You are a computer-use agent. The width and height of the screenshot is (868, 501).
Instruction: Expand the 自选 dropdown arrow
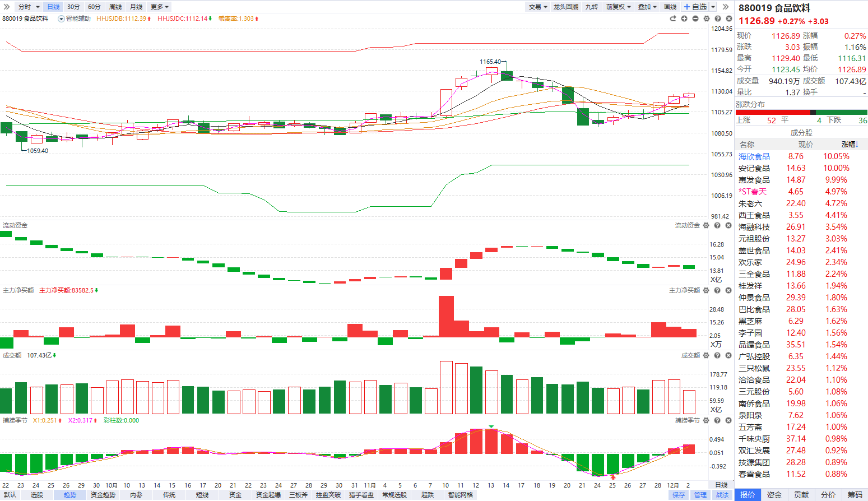(x=713, y=7)
